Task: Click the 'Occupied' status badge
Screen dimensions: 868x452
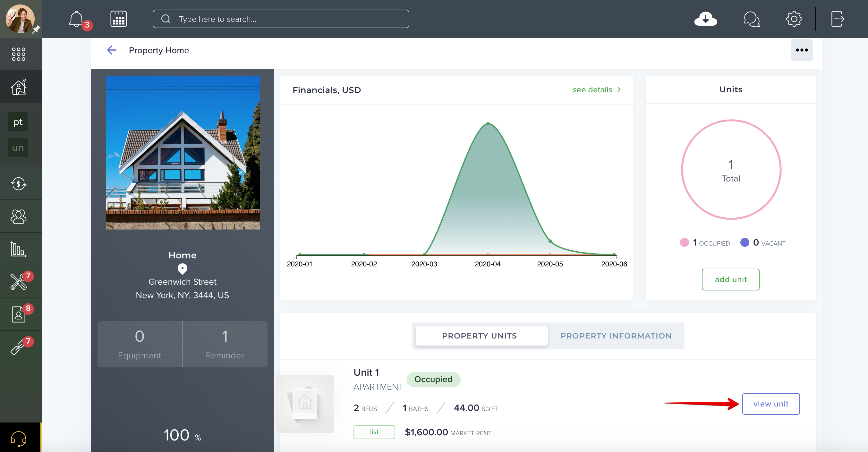Action: click(433, 379)
